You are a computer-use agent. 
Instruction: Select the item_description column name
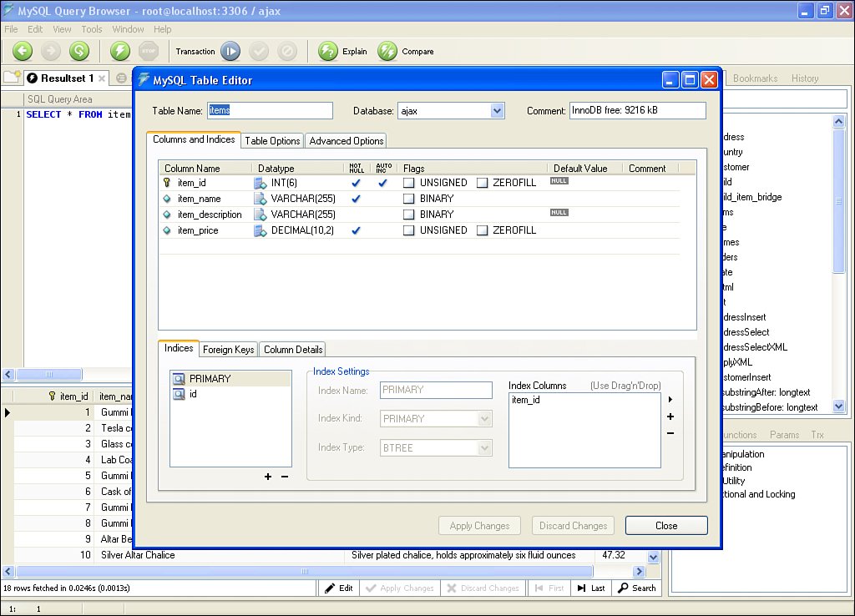tap(210, 215)
